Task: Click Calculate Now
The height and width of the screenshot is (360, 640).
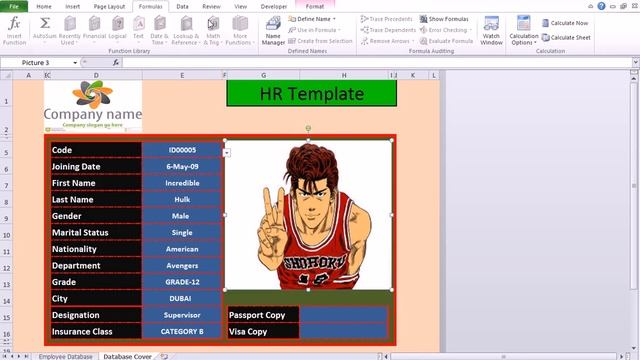Action: 565,23
